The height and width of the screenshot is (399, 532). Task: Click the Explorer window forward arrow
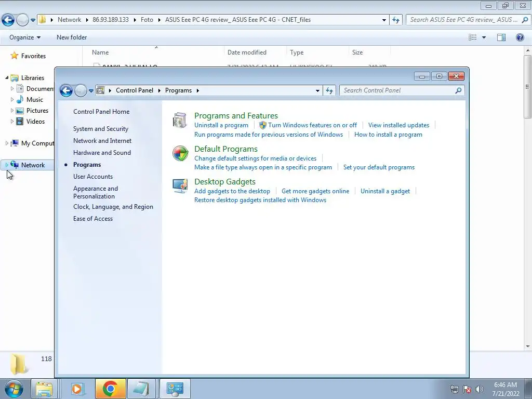[22, 20]
